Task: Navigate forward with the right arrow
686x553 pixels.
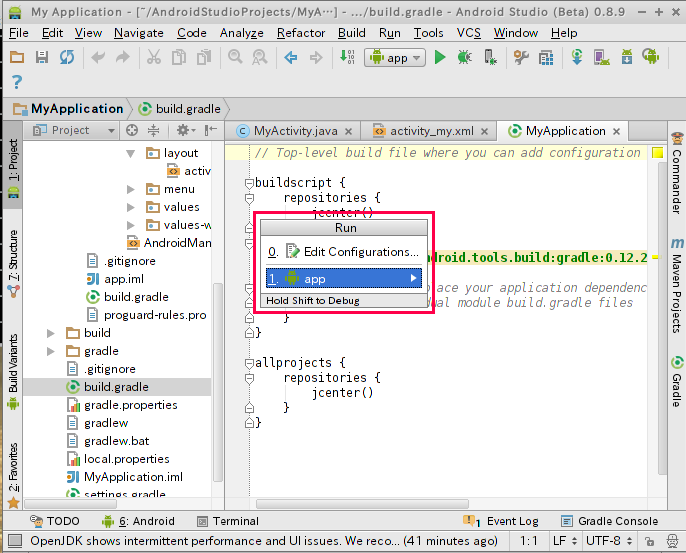Action: point(316,57)
